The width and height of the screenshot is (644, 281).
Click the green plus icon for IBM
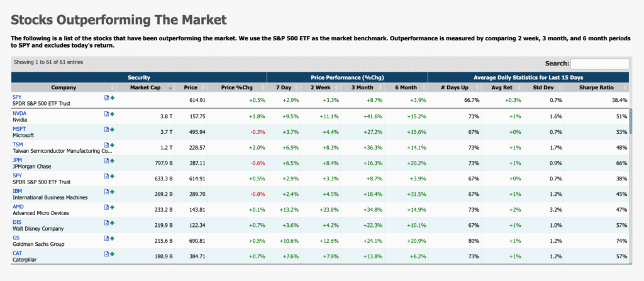112,192
